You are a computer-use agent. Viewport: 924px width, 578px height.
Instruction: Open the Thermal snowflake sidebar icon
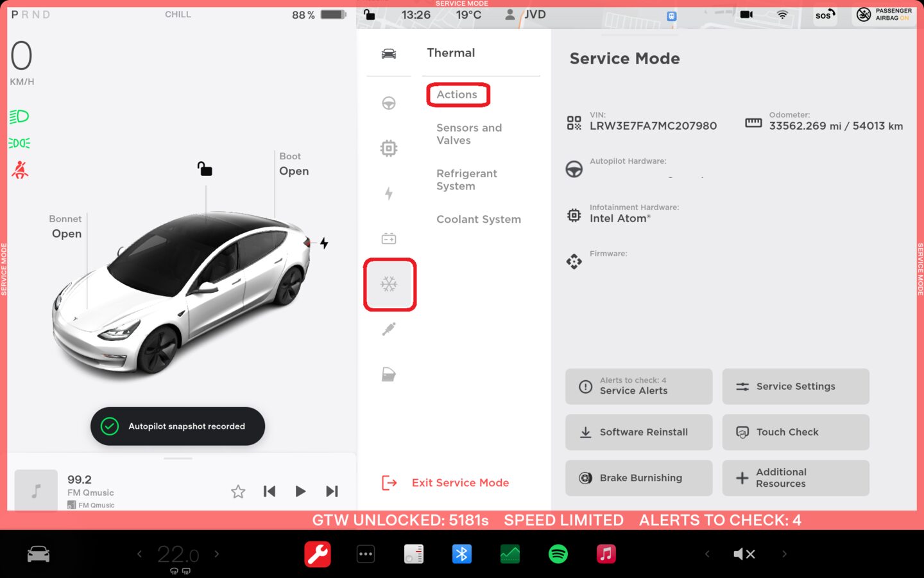[x=389, y=285]
